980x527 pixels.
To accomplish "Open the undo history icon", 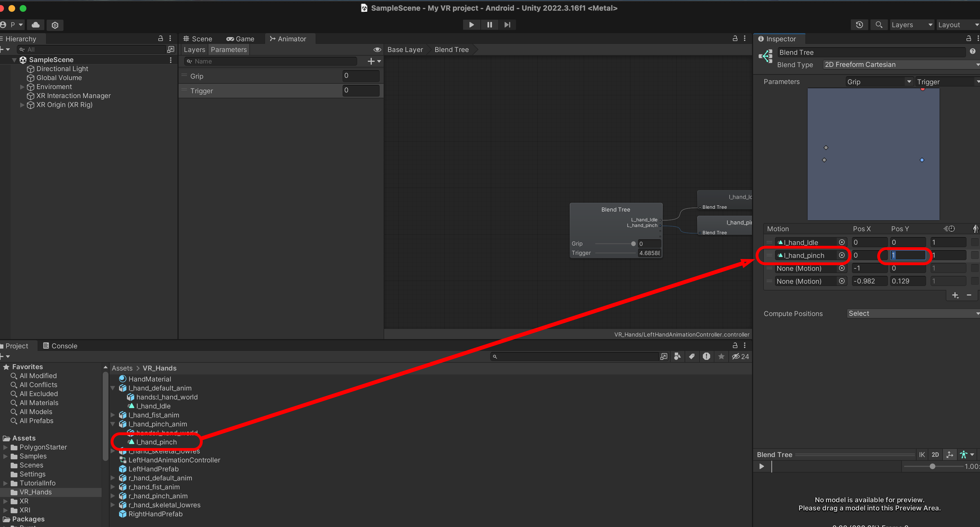I will (859, 25).
